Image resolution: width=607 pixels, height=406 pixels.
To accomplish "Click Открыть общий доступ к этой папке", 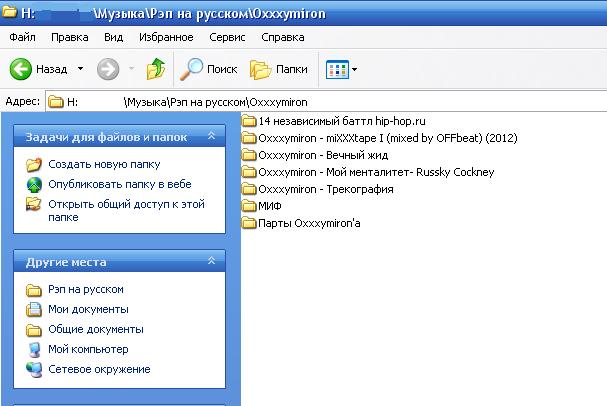I will [x=126, y=211].
